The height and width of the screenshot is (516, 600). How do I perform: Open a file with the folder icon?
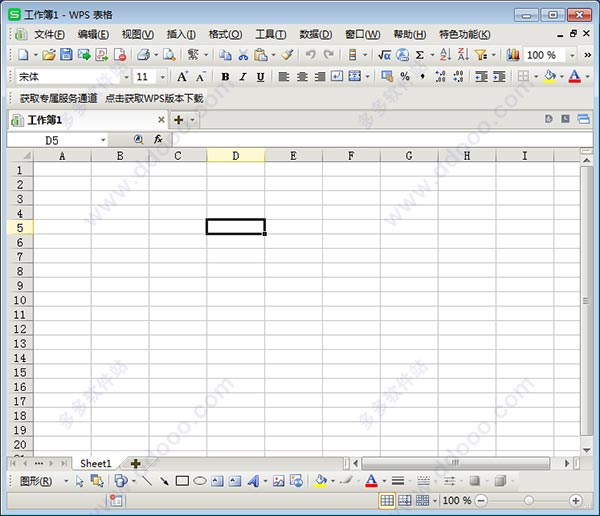tap(49, 55)
